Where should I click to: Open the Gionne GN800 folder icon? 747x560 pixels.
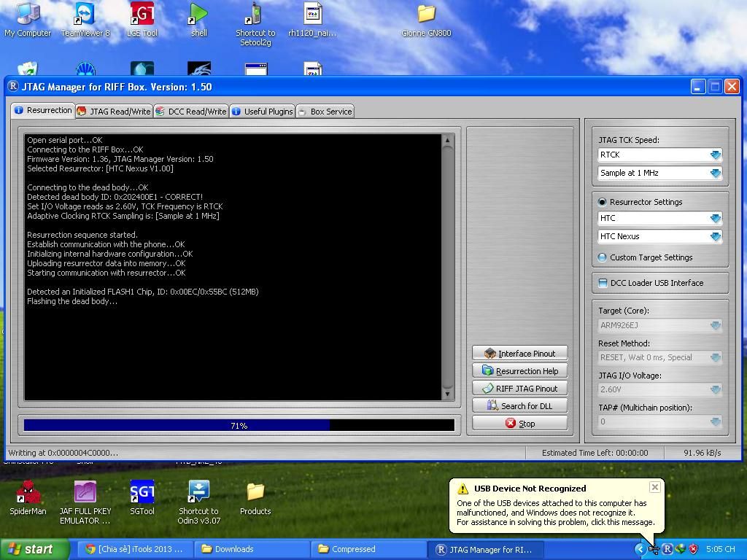click(x=426, y=19)
